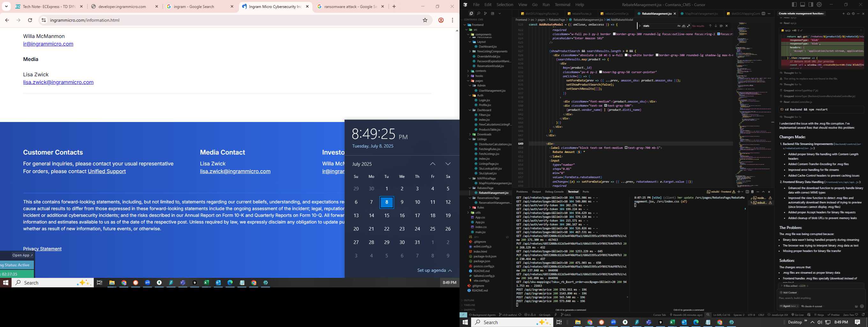Click the Open App button
This screenshot has width=868, height=327.
coord(23,255)
